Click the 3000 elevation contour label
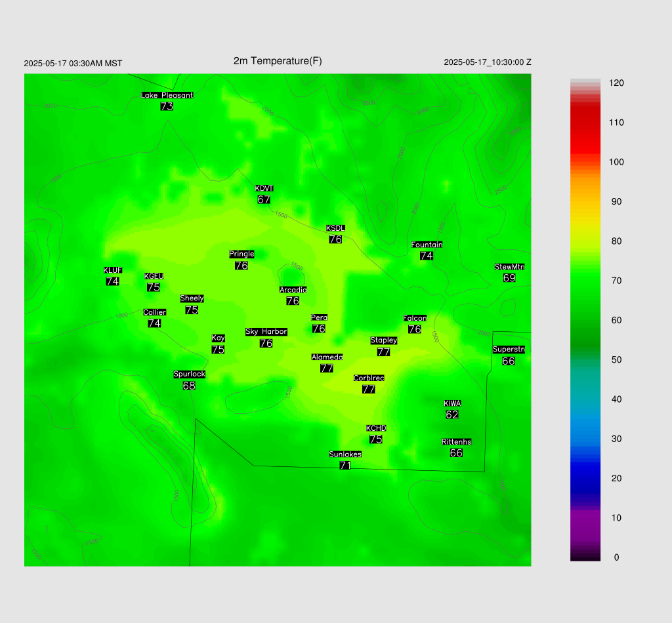Viewport: 672px width, 623px height. point(423,111)
